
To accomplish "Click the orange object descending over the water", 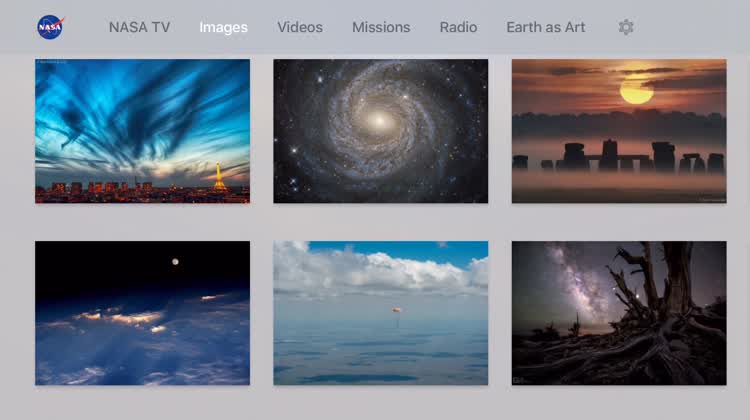I will click(397, 311).
